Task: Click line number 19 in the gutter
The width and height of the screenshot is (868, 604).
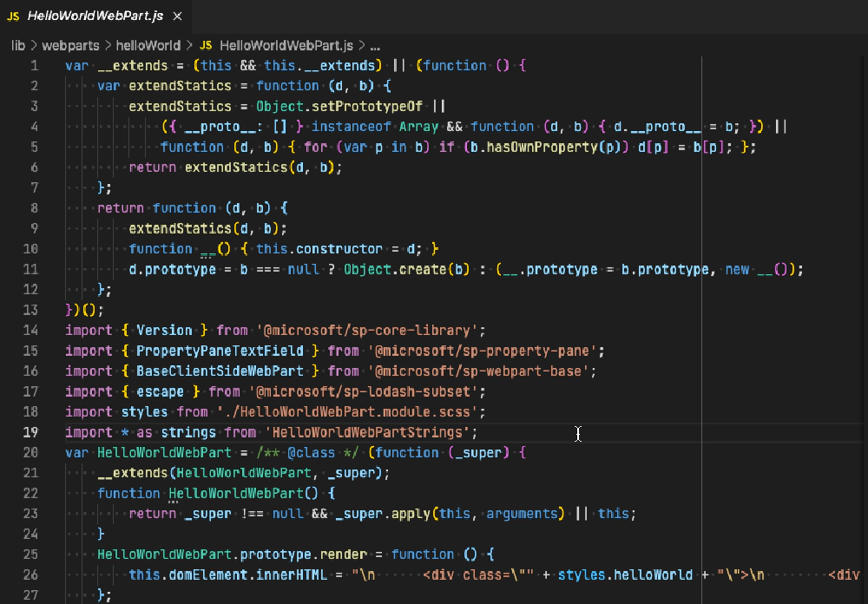Action: point(30,432)
